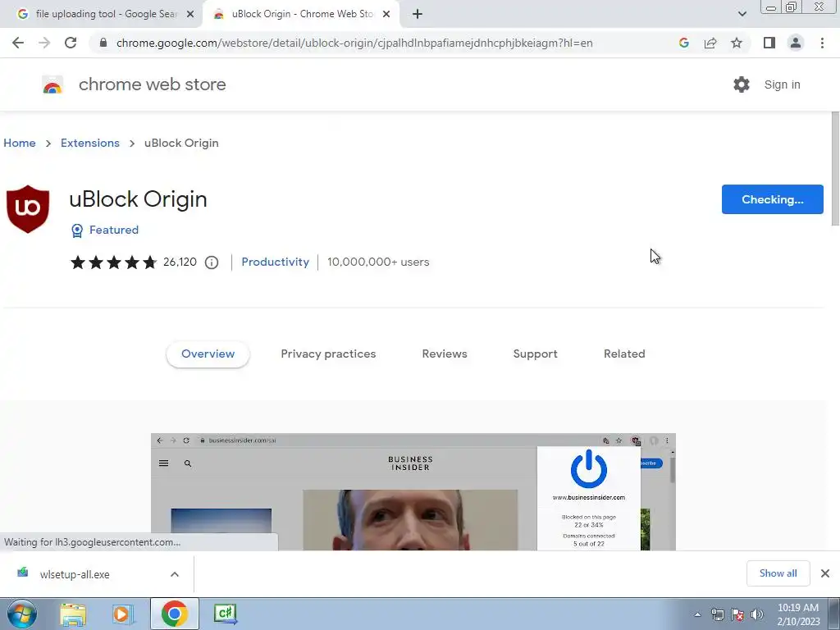Close the downloads bar
Image resolution: width=840 pixels, height=630 pixels.
click(x=825, y=573)
